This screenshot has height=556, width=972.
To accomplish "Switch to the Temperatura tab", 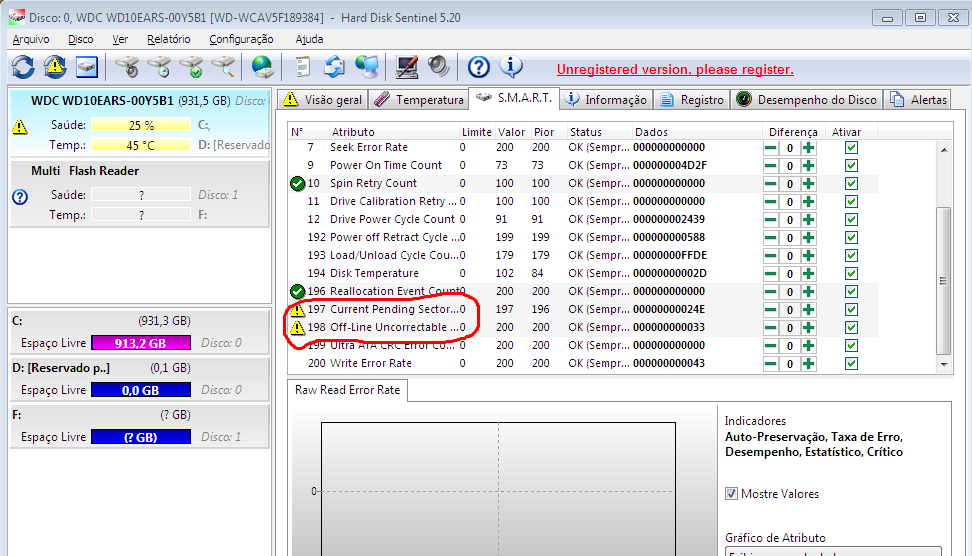I will pos(419,100).
